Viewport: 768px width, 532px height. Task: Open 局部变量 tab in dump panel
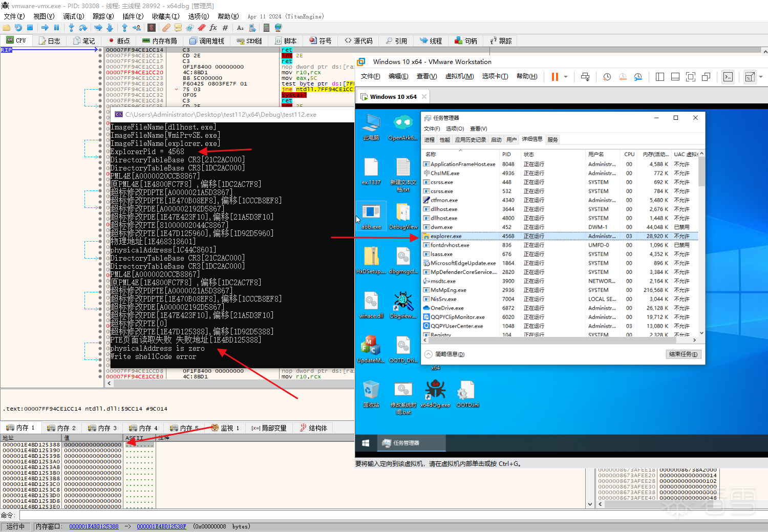coord(269,428)
